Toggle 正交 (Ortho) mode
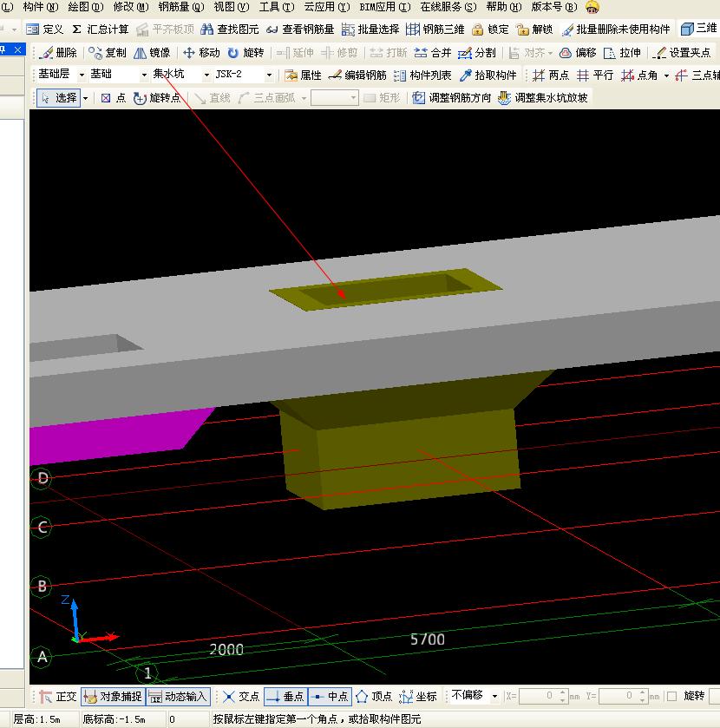720x728 pixels. tap(57, 696)
